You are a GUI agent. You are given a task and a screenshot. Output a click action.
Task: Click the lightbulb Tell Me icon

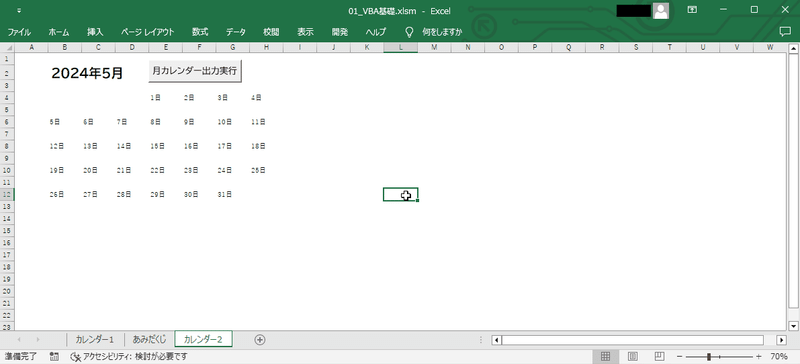pos(409,32)
